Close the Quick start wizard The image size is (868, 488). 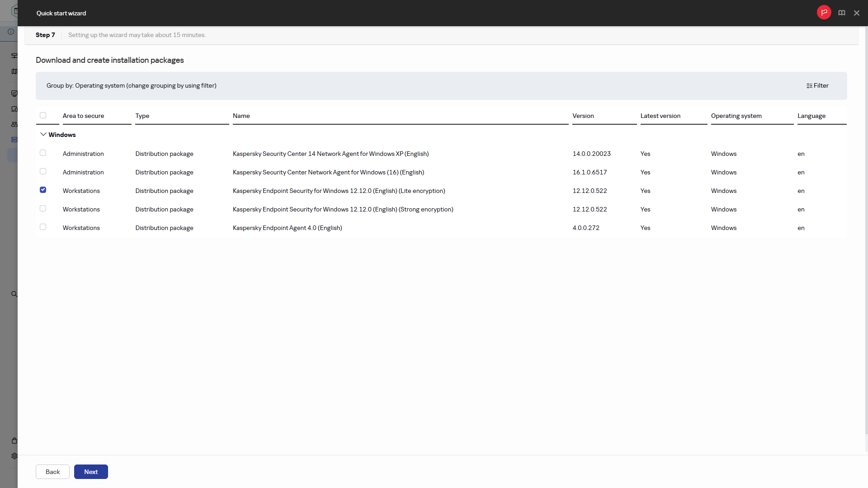(856, 13)
